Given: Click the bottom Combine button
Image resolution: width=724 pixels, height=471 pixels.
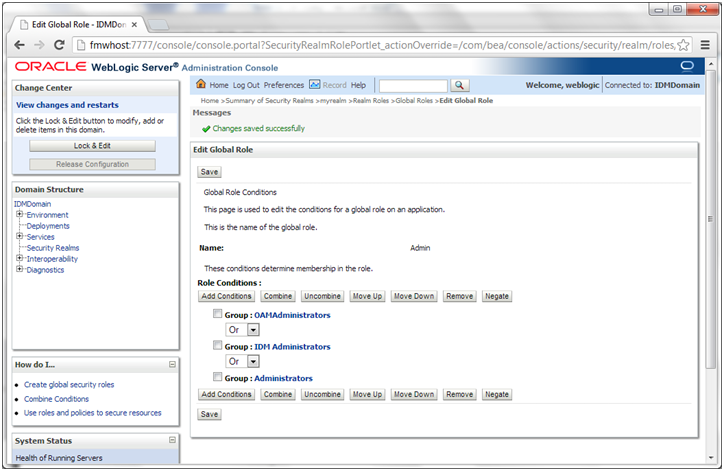Looking at the screenshot, I should tap(278, 394).
